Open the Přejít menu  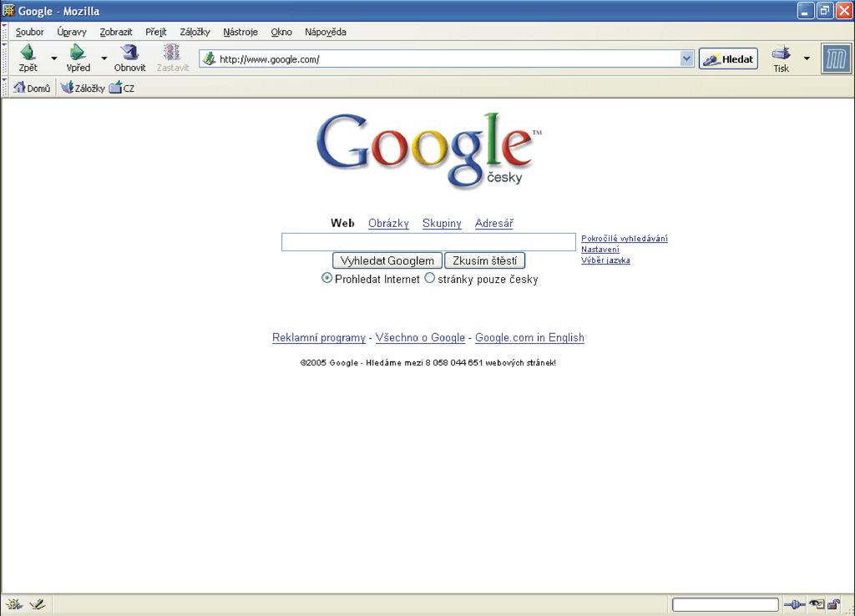[x=156, y=33]
